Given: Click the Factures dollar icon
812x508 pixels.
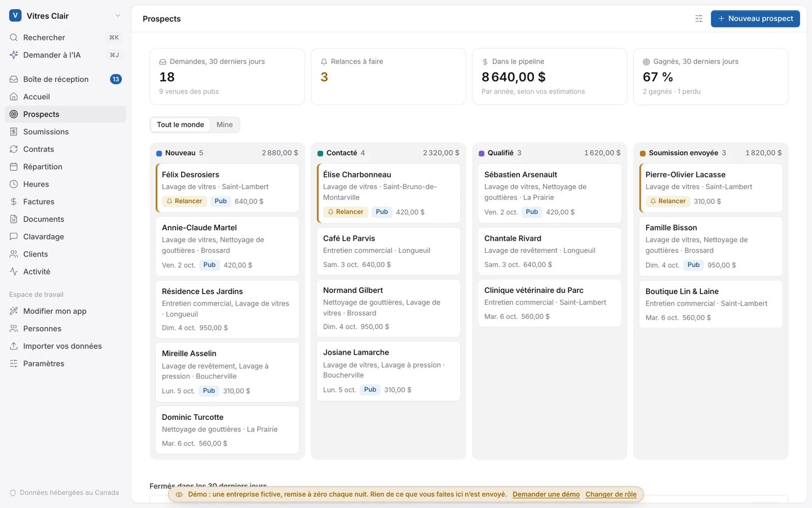Looking at the screenshot, I should pos(14,202).
